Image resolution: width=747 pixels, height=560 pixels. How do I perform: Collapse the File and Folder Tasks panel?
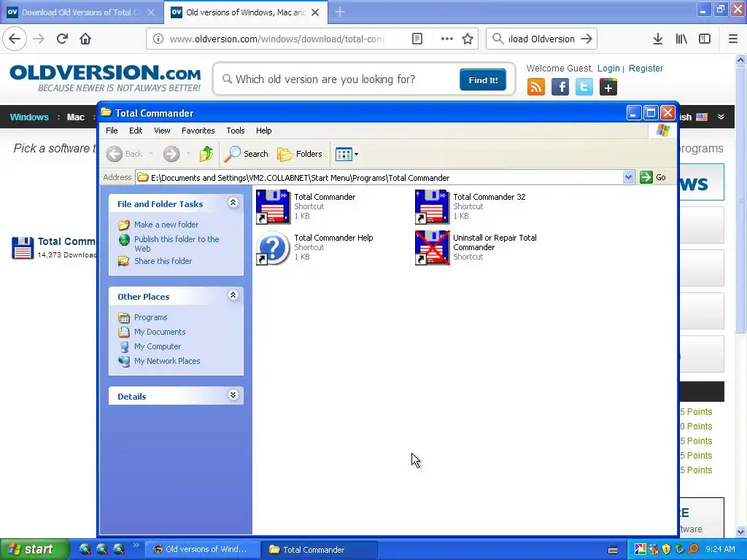tap(233, 203)
